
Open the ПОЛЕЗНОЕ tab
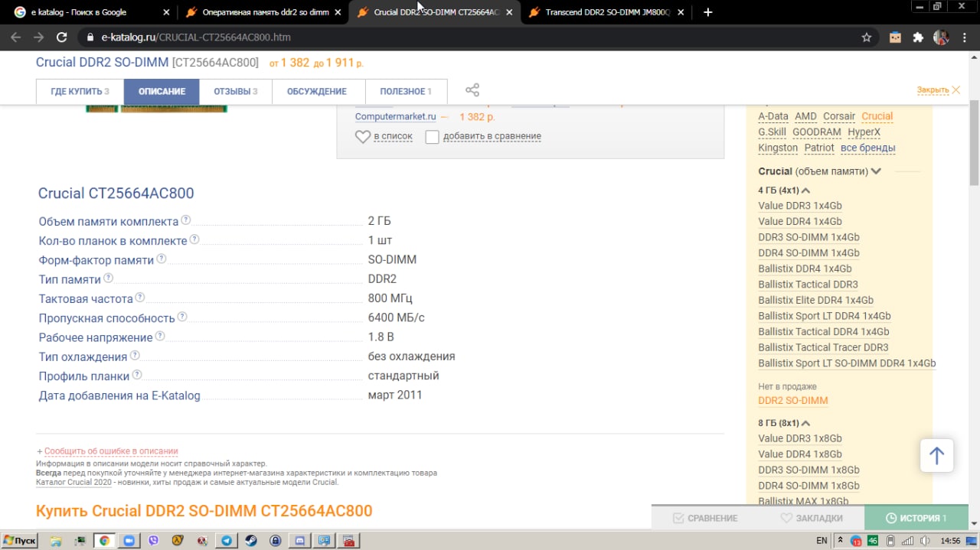pos(406,92)
